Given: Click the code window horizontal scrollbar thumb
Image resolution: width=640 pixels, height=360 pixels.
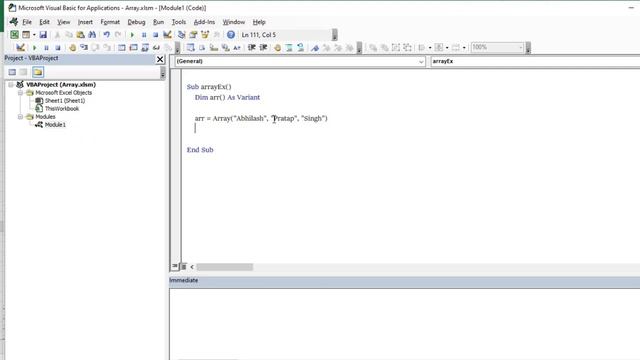Looking at the screenshot, I should tap(224, 267).
